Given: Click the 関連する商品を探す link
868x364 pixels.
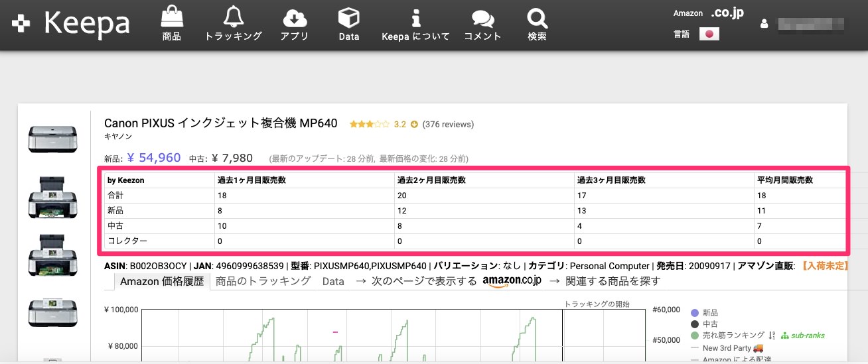Looking at the screenshot, I should 614,281.
